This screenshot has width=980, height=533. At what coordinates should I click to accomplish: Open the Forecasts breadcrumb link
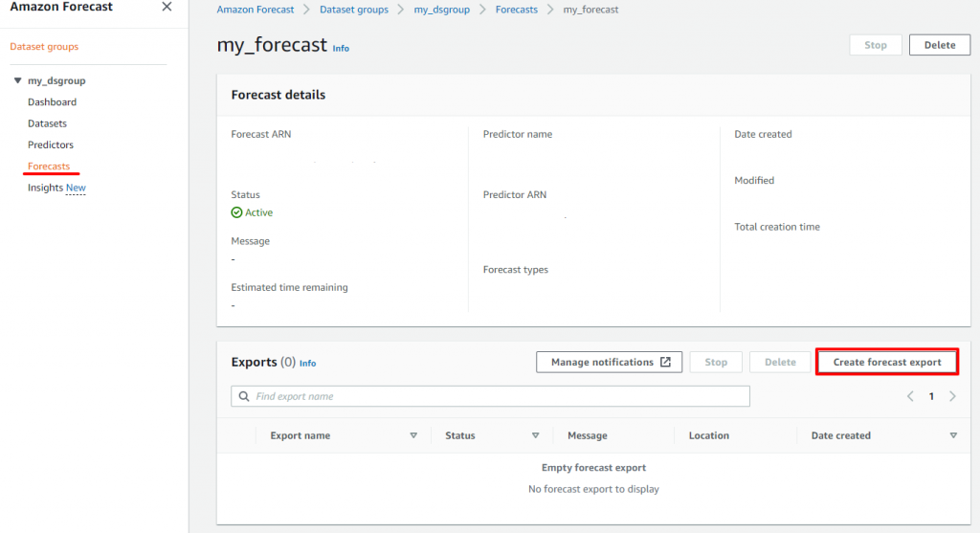tap(516, 10)
